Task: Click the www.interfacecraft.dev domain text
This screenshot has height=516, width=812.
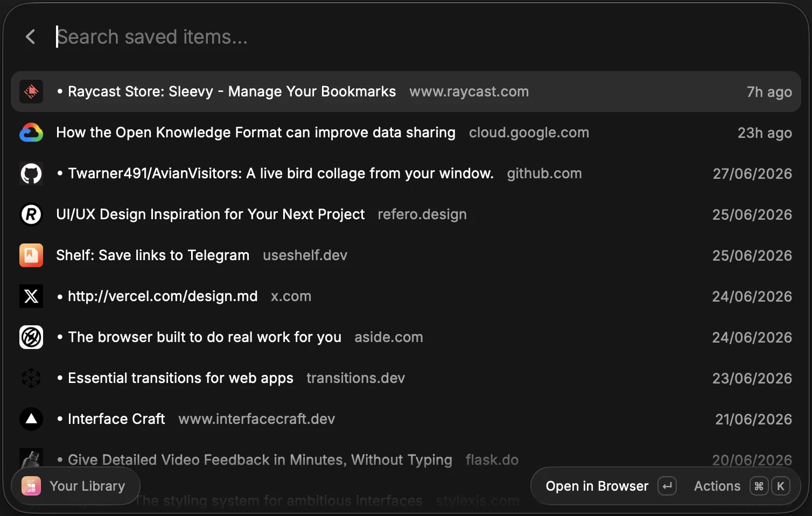Action: pos(257,419)
